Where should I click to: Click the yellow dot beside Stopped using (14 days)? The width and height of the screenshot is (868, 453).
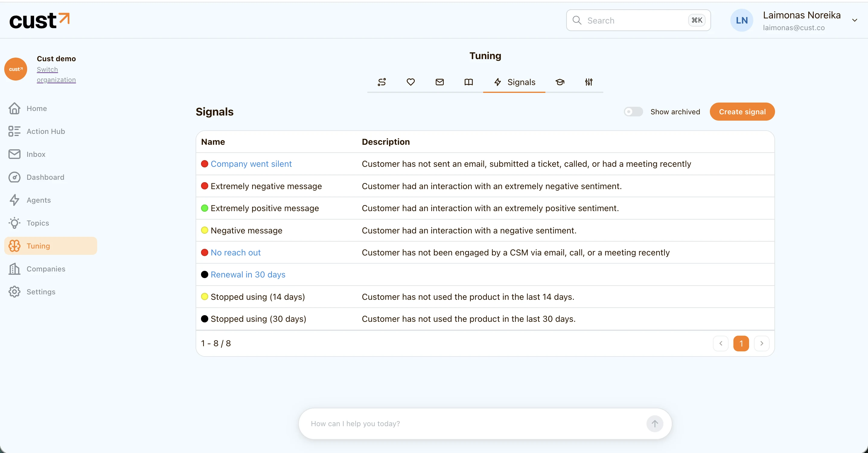pos(205,296)
